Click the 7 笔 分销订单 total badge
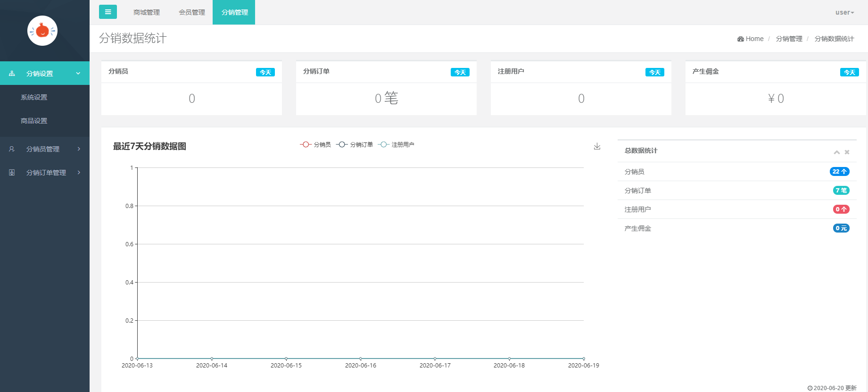 pyautogui.click(x=841, y=191)
